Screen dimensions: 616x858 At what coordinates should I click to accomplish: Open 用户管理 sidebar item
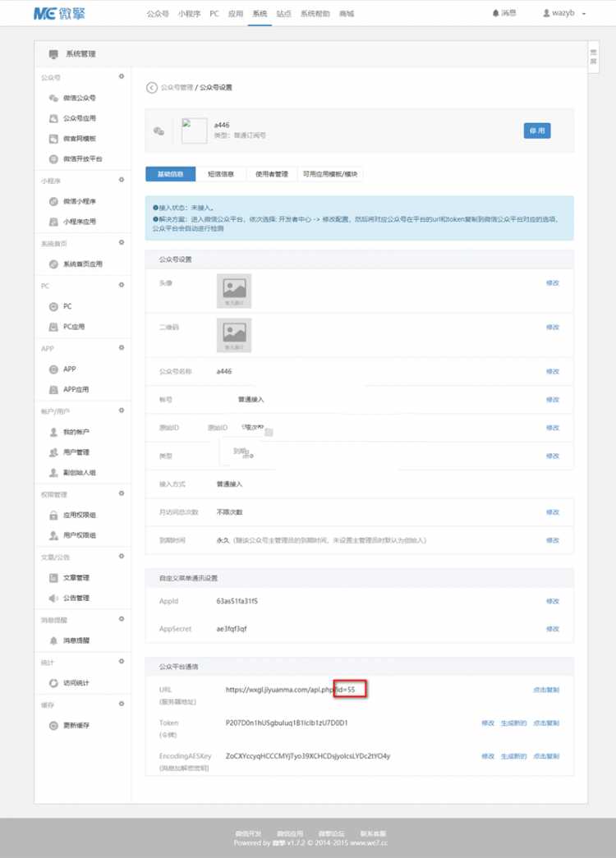pos(76,452)
